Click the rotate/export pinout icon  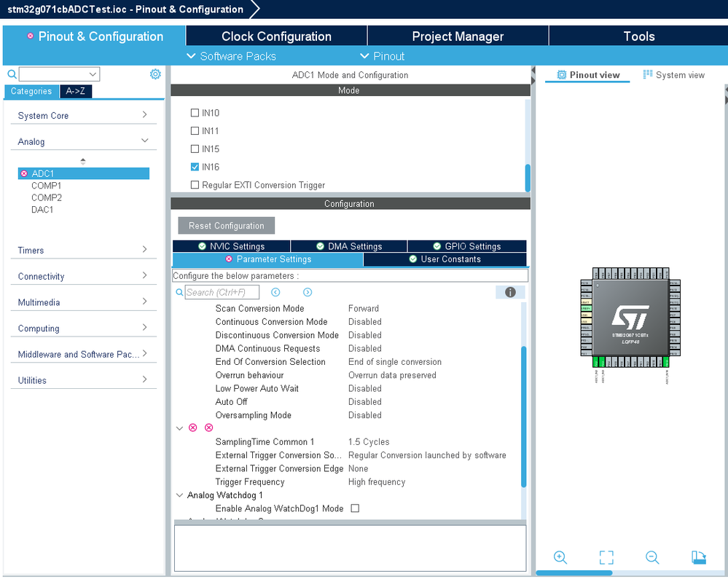[x=699, y=557]
